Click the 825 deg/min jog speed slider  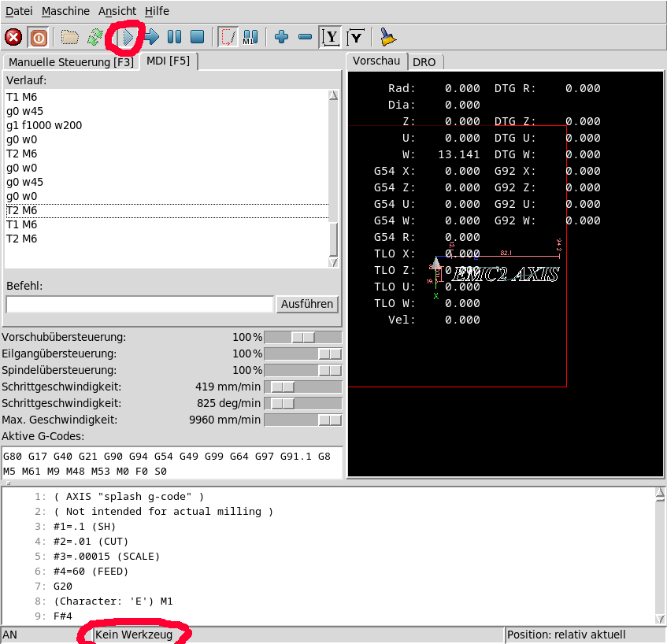coord(283,403)
